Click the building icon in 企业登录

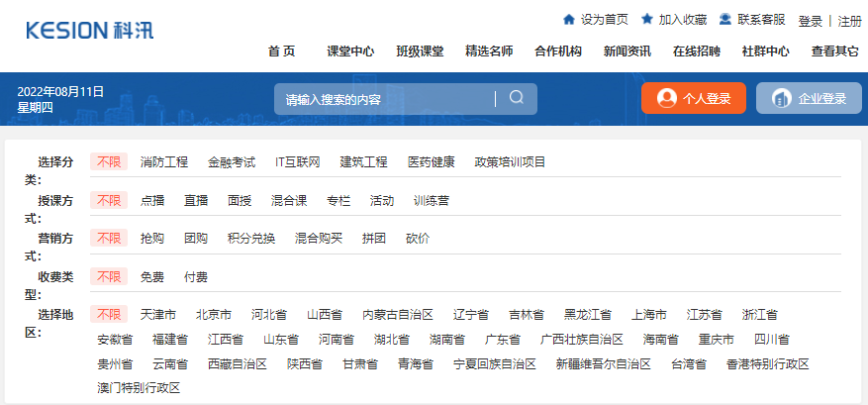pos(782,98)
